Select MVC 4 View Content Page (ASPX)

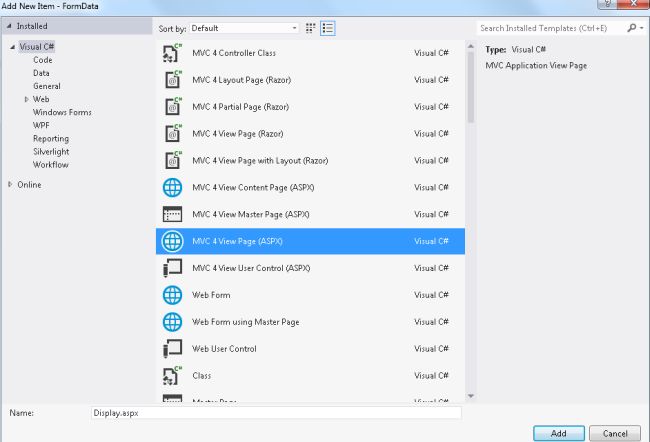[253, 187]
